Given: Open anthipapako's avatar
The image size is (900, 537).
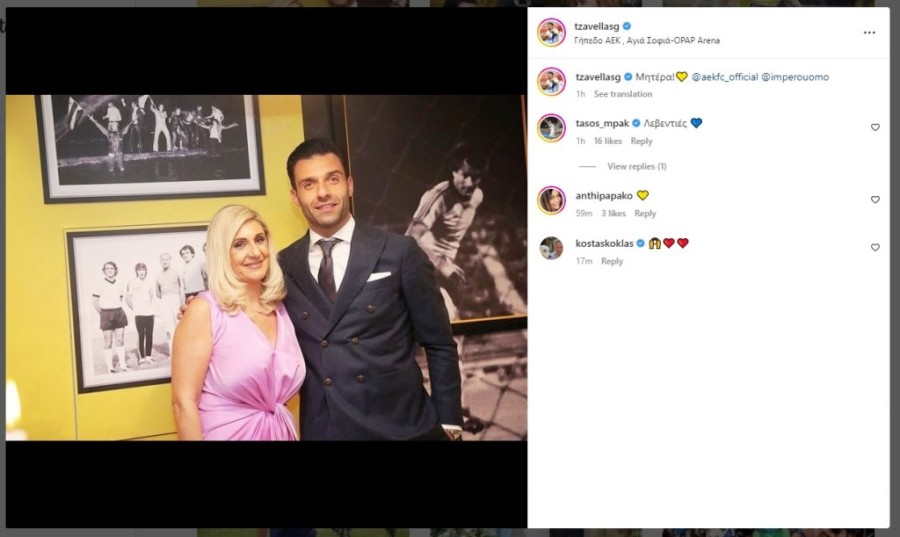Looking at the screenshot, I should tap(552, 200).
